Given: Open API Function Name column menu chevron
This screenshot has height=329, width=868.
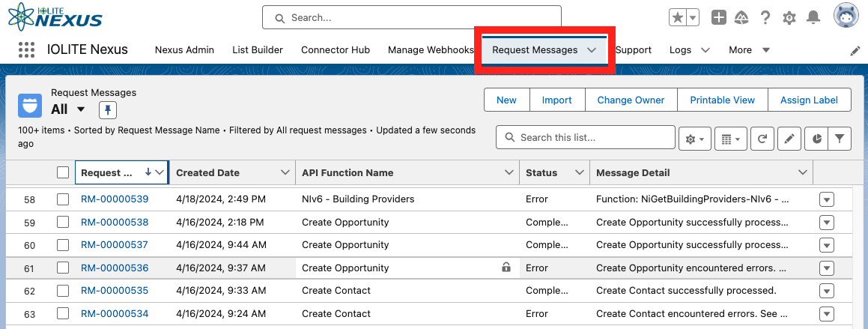Looking at the screenshot, I should point(509,172).
